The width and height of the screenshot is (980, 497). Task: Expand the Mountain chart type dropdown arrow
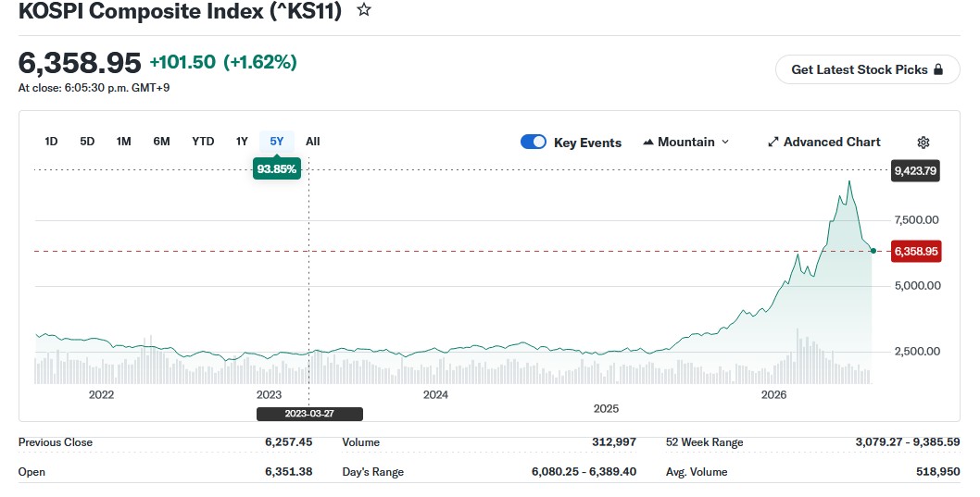coord(725,143)
